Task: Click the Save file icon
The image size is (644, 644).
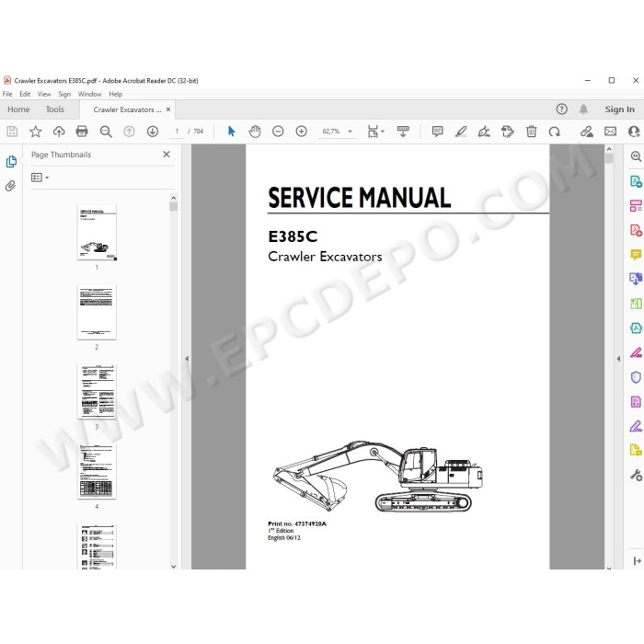Action: pyautogui.click(x=12, y=132)
